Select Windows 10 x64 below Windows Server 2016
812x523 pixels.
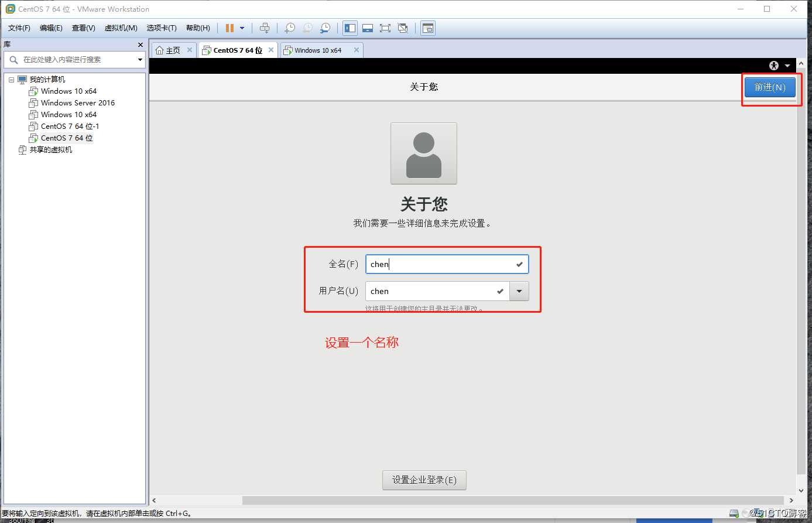point(68,115)
